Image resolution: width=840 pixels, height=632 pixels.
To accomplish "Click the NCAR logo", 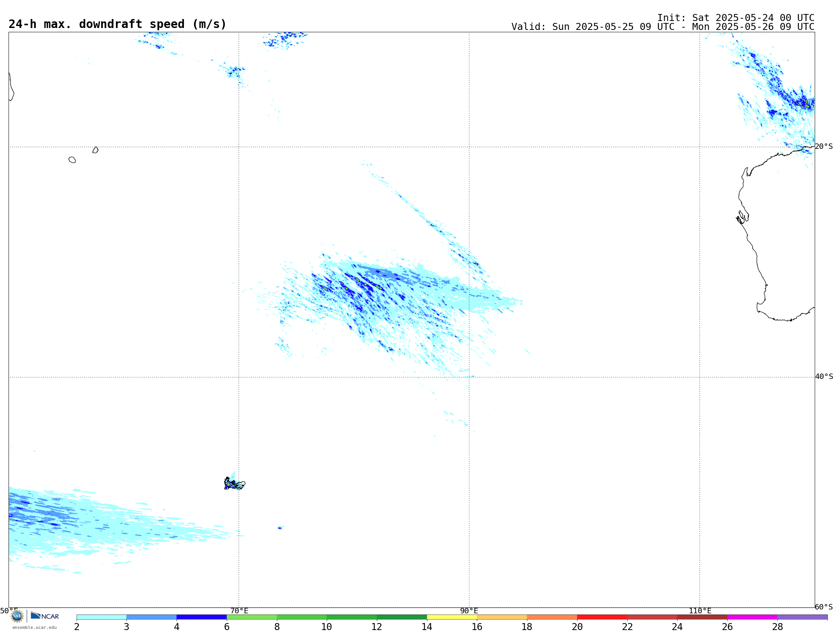I will (45, 616).
